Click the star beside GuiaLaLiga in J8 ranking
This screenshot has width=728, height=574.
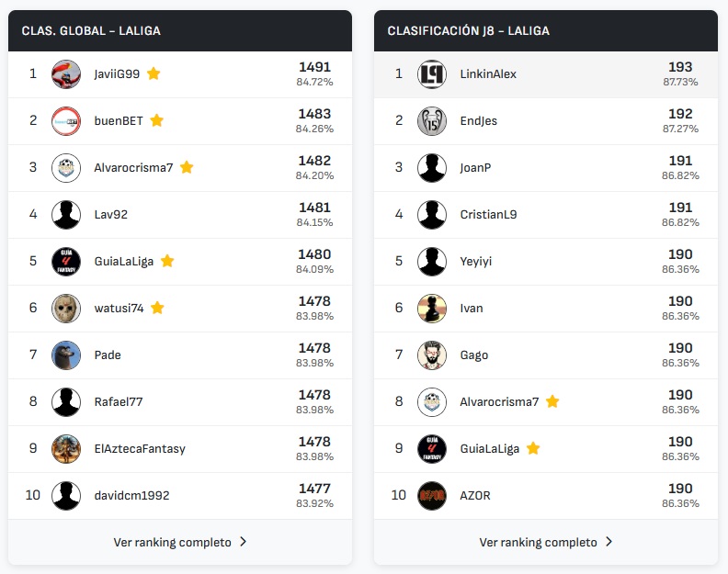tap(533, 448)
